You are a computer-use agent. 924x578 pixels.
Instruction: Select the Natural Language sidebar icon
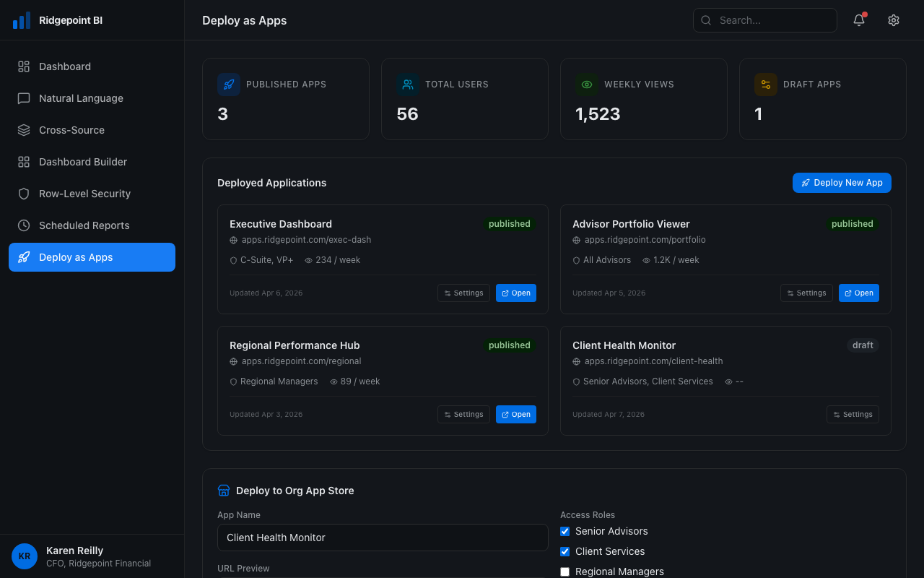coord(23,98)
